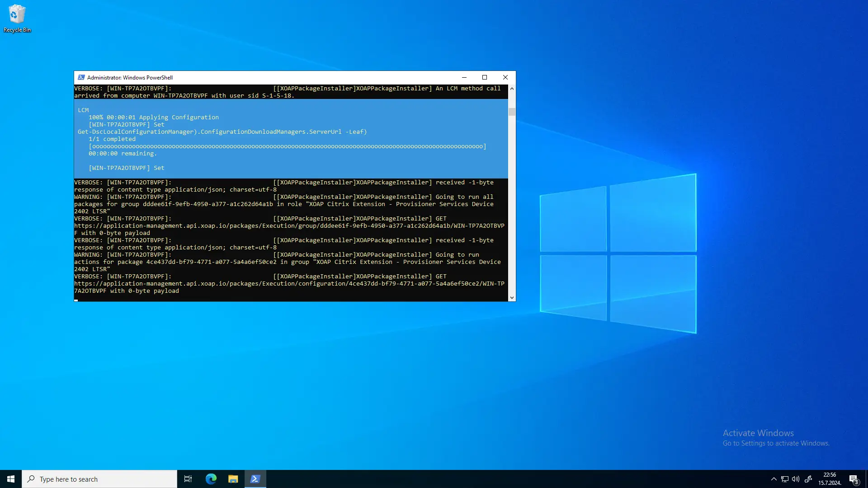Click the PowerShell scrollbar down arrow
Viewport: 868px width, 488px height.
point(512,298)
